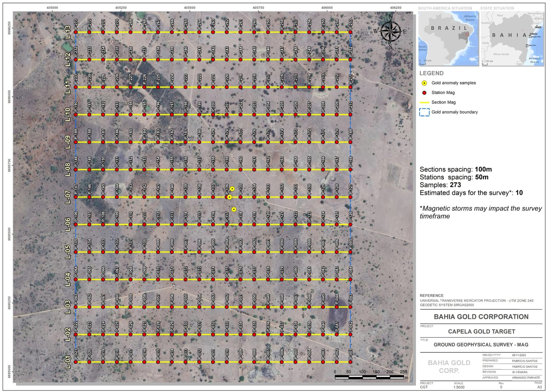Click the Gold anomaly samples legend symbol
The height and width of the screenshot is (392, 547).
[424, 83]
